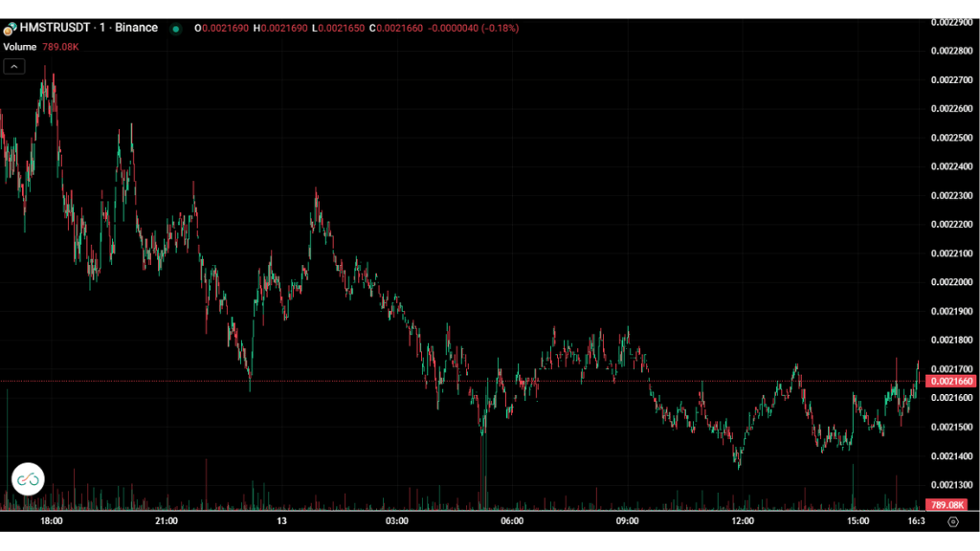Click the red 789.08K volume axis tag
The height and width of the screenshot is (551, 980).
tap(949, 505)
